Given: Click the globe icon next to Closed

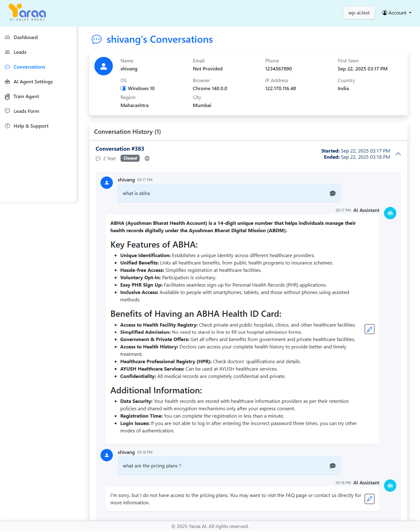Looking at the screenshot, I should point(147,158).
